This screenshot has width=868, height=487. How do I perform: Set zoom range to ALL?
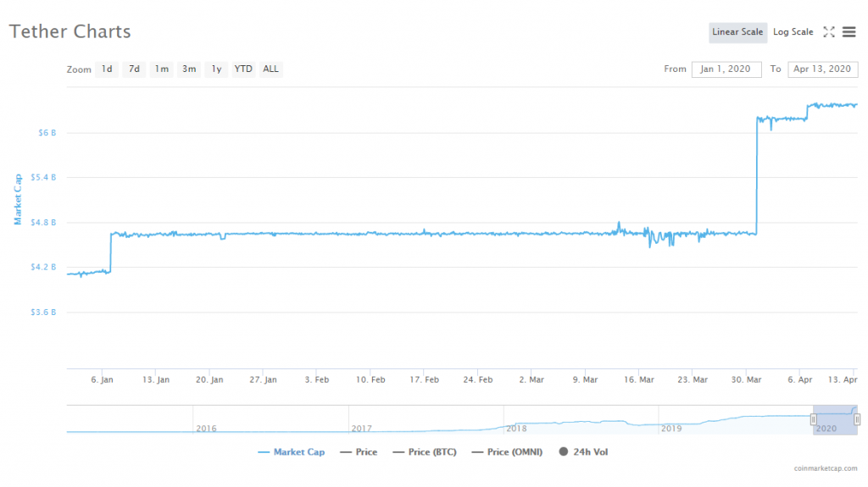click(270, 69)
